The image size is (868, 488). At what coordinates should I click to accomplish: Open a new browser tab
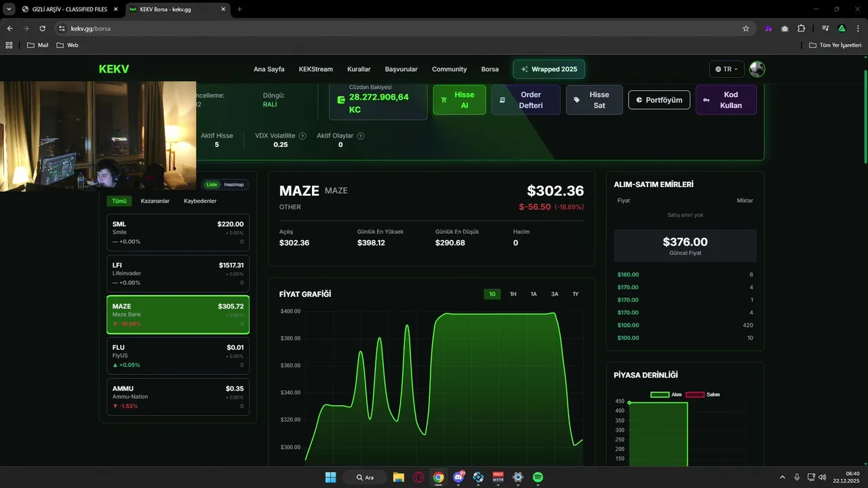point(239,9)
